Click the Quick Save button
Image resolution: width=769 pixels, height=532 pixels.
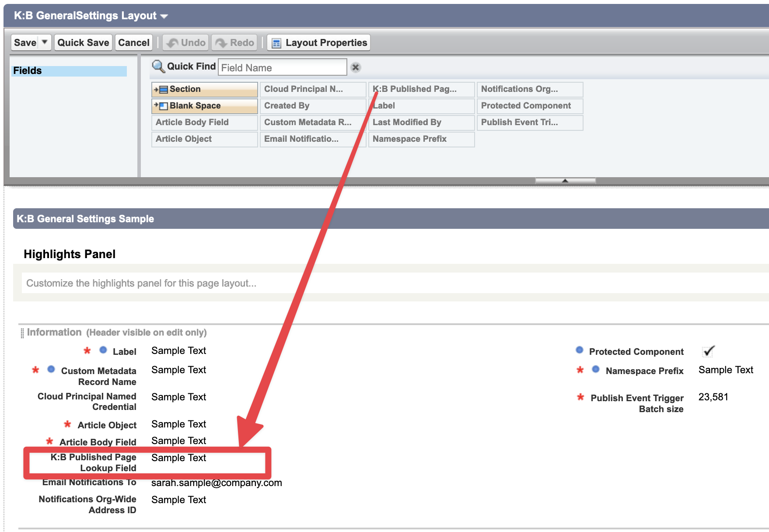(x=83, y=43)
